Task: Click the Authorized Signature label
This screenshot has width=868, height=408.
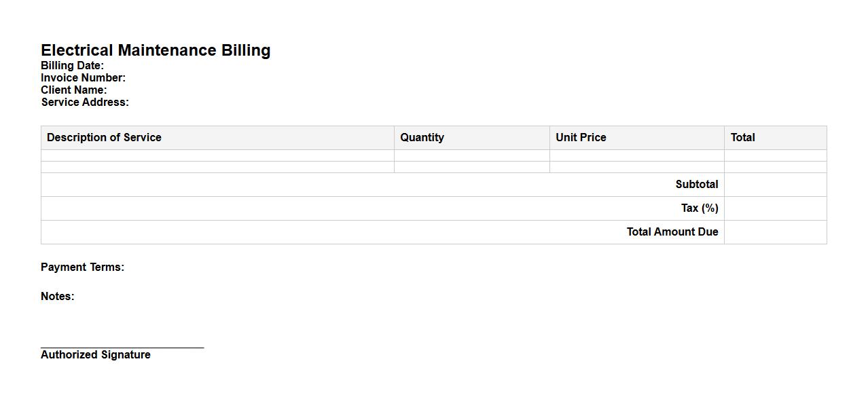Action: tap(95, 355)
